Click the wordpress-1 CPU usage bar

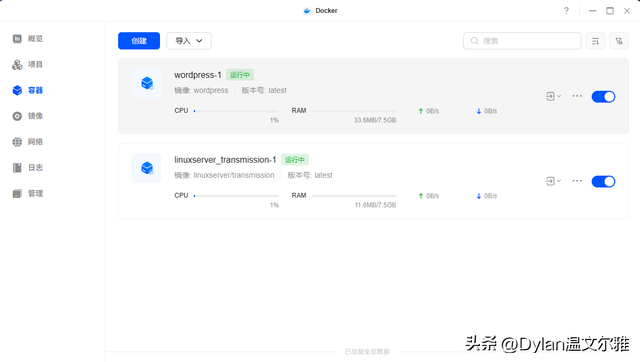236,111
